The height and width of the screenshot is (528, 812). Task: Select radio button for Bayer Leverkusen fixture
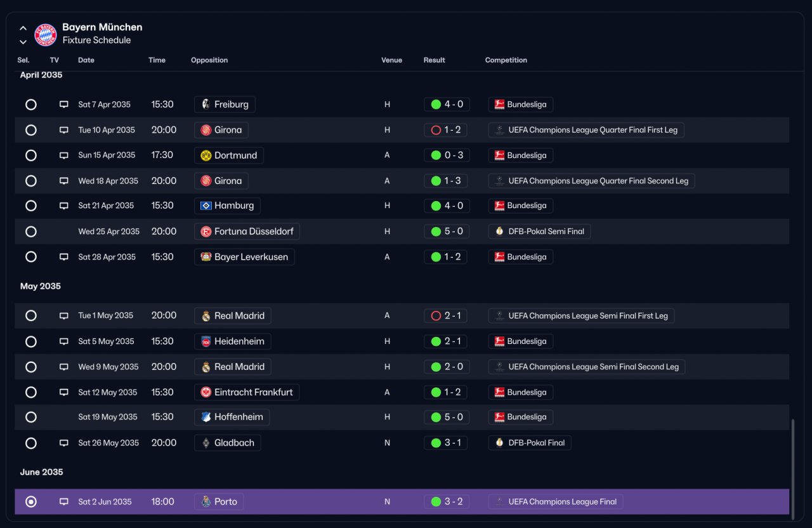tap(30, 257)
